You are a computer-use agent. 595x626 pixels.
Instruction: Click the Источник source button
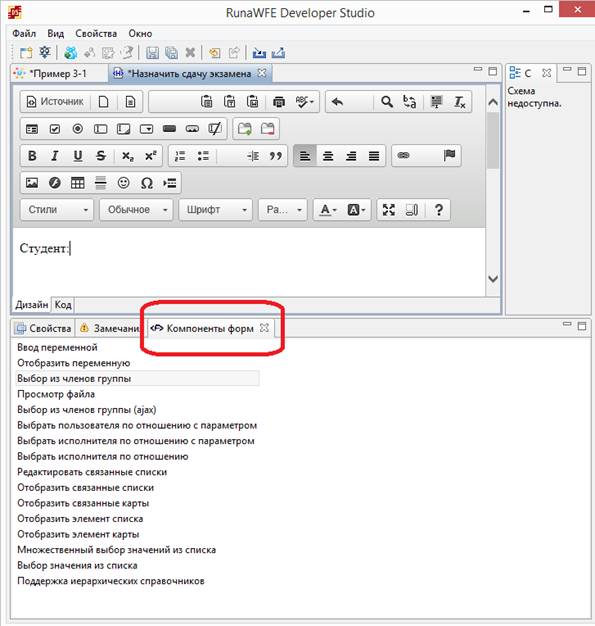[x=55, y=102]
